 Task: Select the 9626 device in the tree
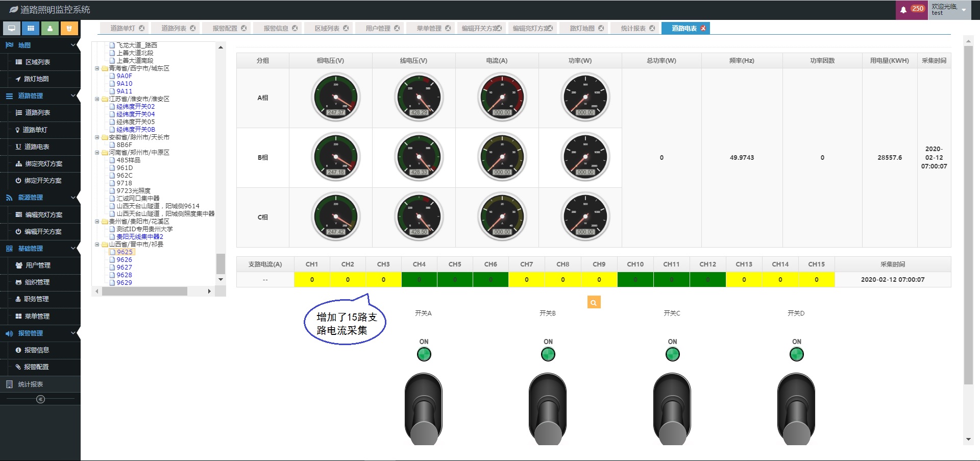[124, 260]
